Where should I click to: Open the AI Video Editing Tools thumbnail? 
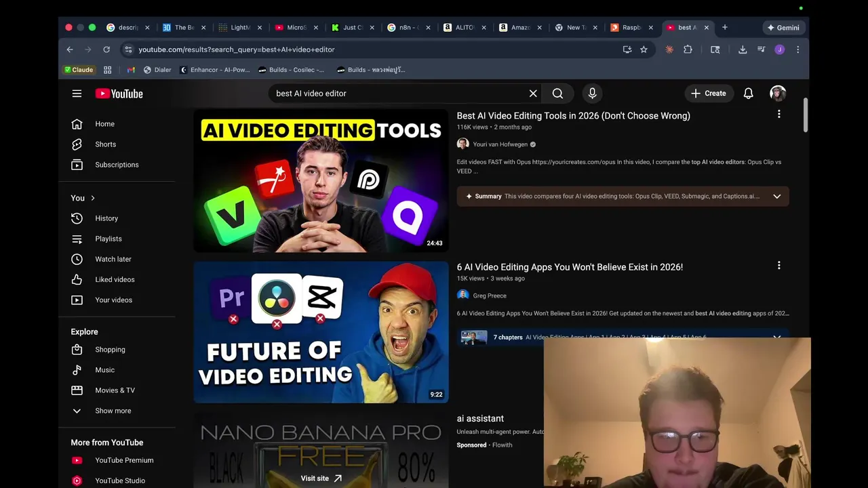click(x=321, y=180)
